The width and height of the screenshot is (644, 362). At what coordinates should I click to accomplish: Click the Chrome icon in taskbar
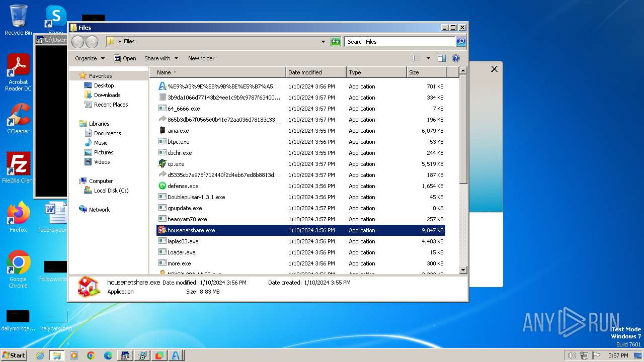(x=91, y=355)
